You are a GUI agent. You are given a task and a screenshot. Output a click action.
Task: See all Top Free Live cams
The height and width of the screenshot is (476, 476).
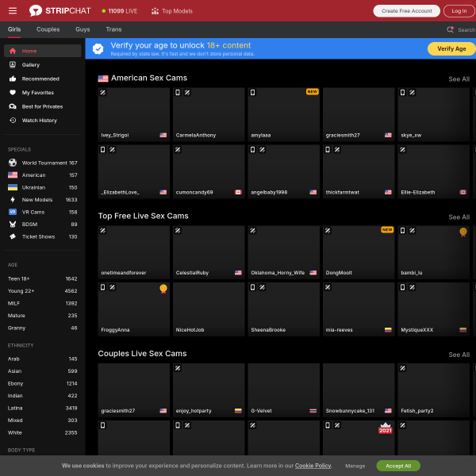point(459,217)
